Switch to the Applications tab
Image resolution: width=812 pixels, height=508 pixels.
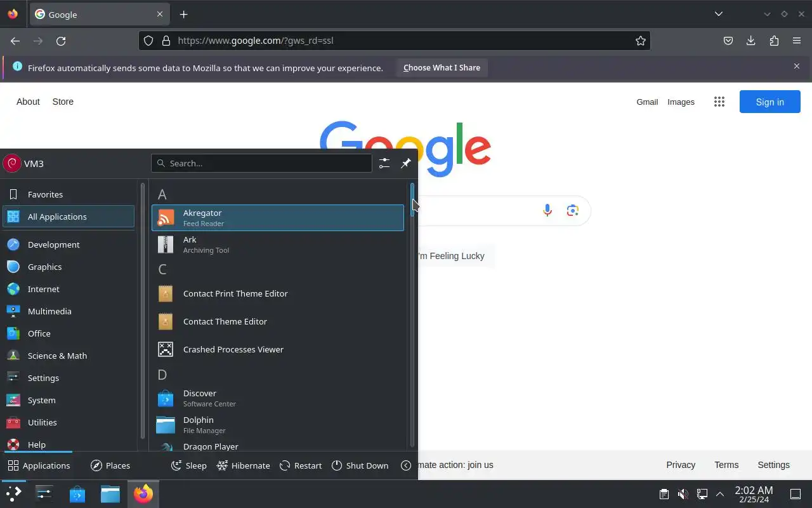39,465
